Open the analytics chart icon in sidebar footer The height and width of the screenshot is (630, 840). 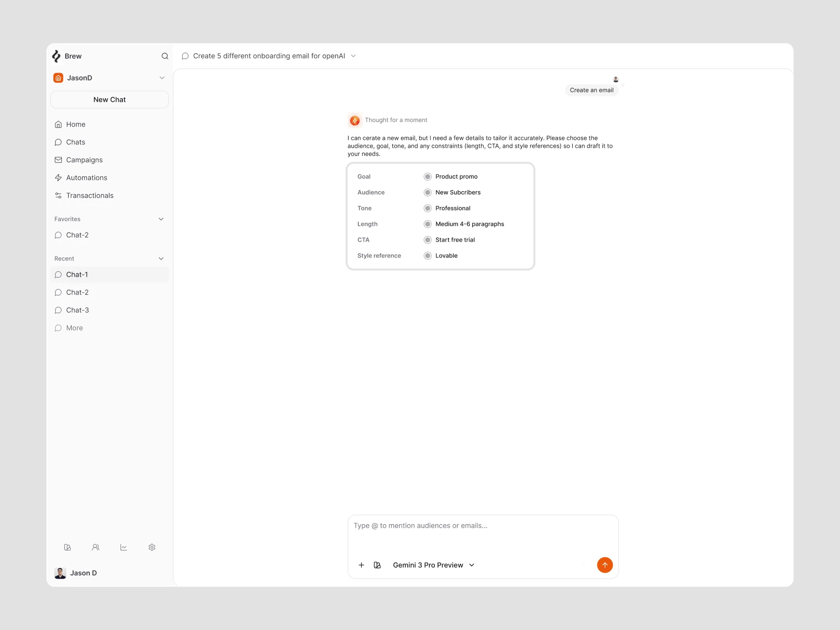pyautogui.click(x=124, y=547)
